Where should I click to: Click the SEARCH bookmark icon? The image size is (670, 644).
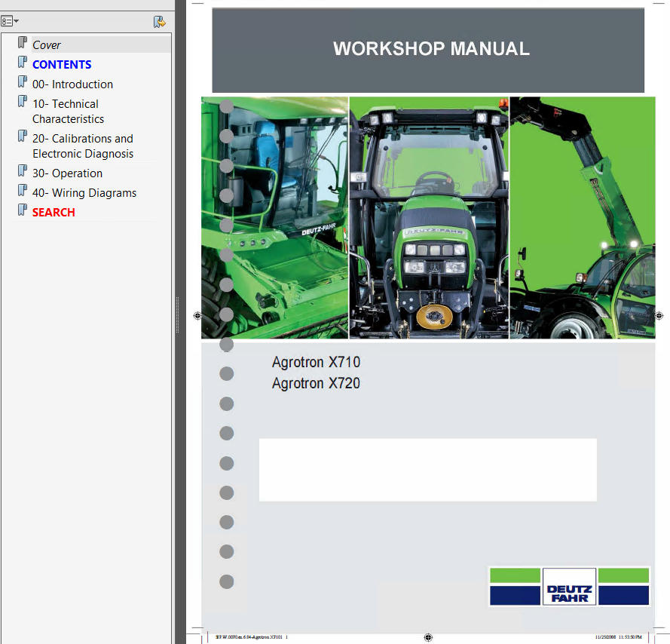pyautogui.click(x=22, y=210)
